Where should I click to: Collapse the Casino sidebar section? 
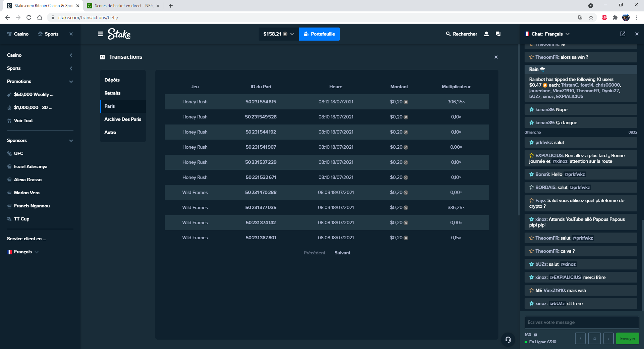(x=71, y=55)
